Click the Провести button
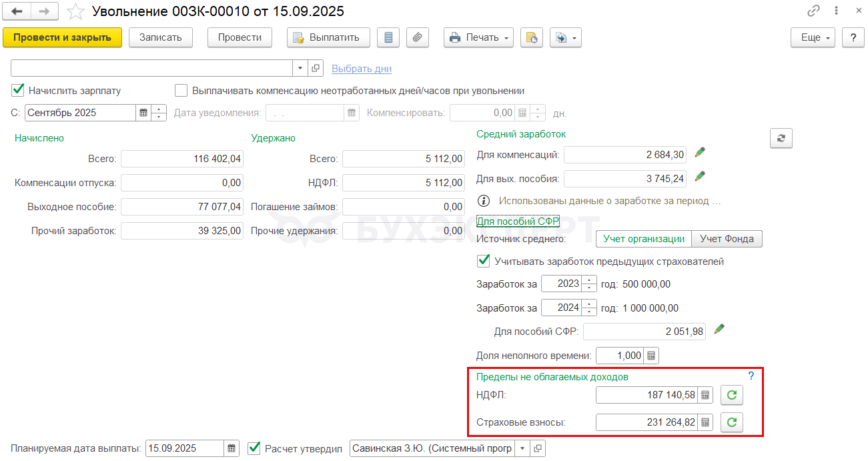This screenshot has width=868, height=461. [x=240, y=37]
